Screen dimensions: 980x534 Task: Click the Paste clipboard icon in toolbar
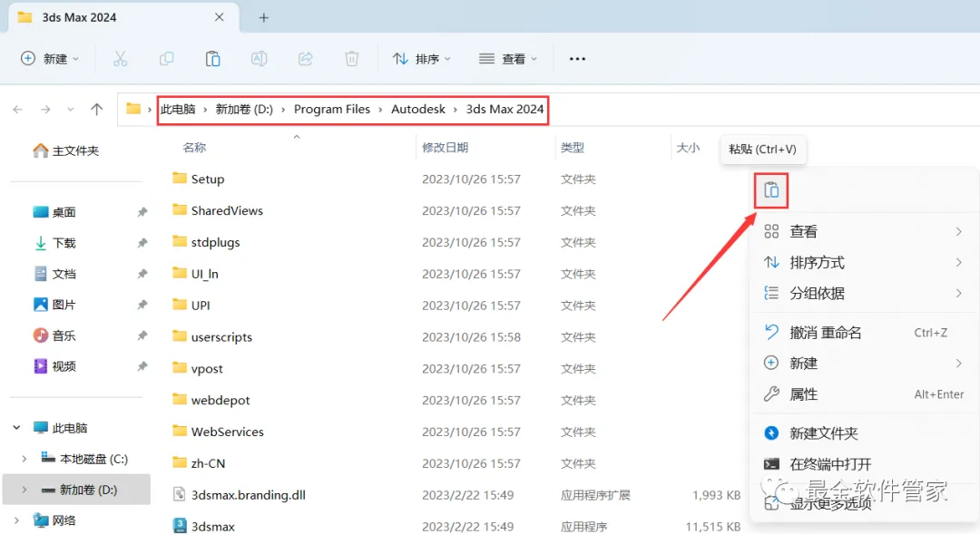[x=212, y=59]
